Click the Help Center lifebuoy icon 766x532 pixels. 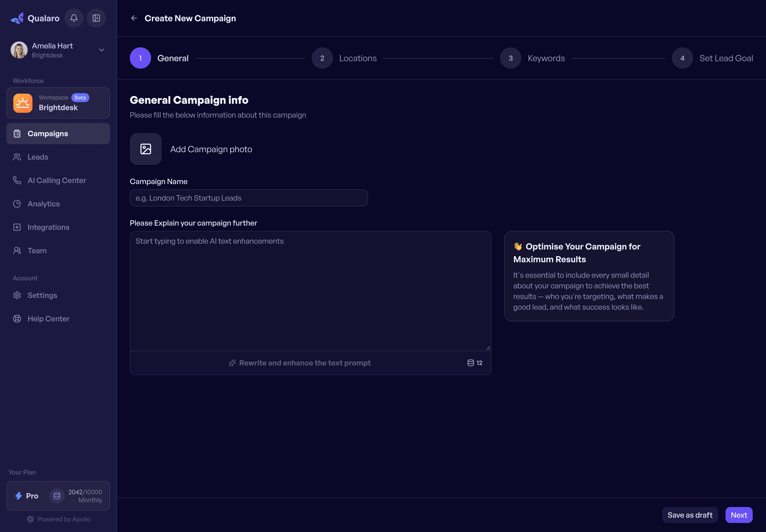tap(17, 319)
